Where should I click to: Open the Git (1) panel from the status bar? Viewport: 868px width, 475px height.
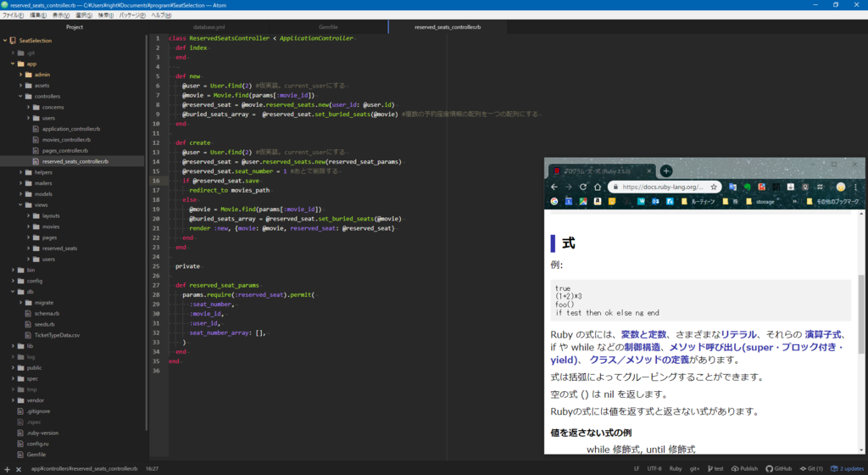[811, 468]
